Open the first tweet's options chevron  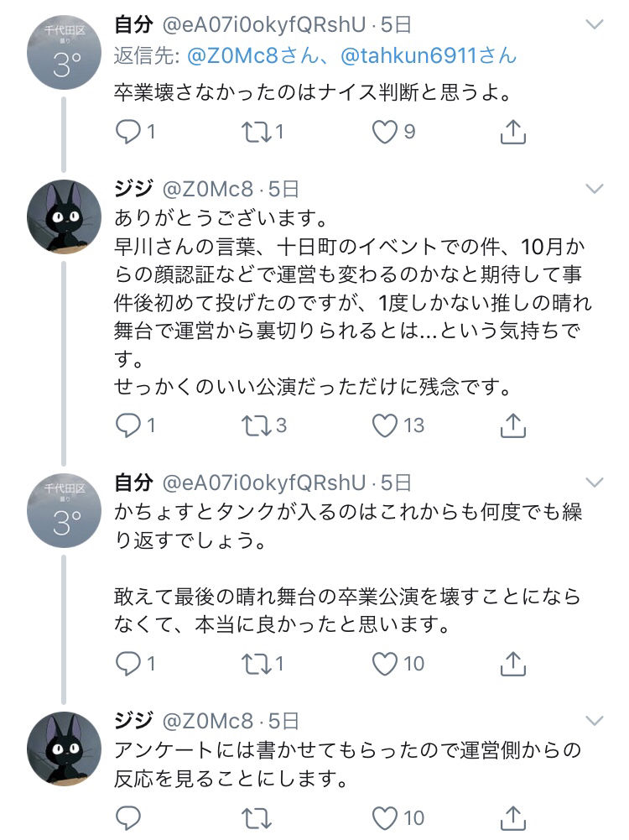pos(594,25)
